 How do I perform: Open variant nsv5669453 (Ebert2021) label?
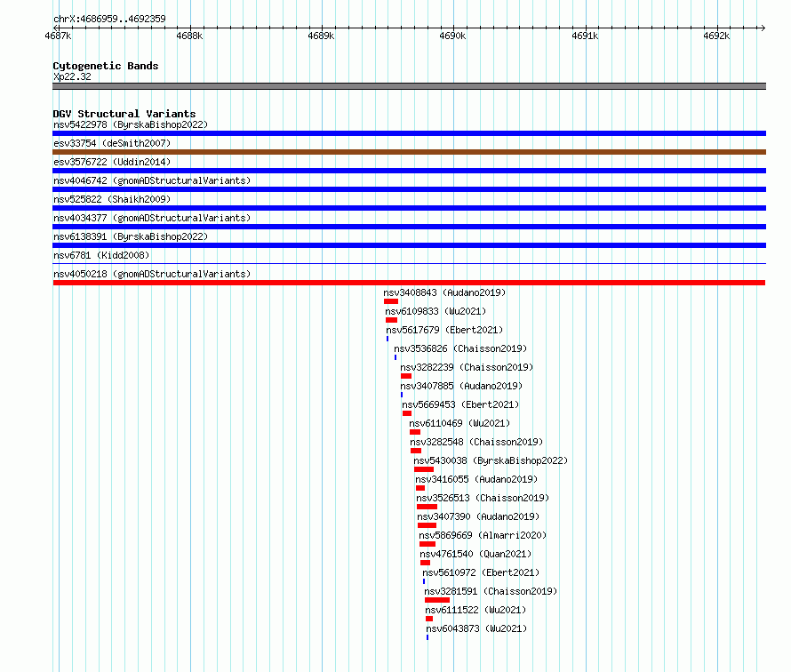tap(460, 404)
